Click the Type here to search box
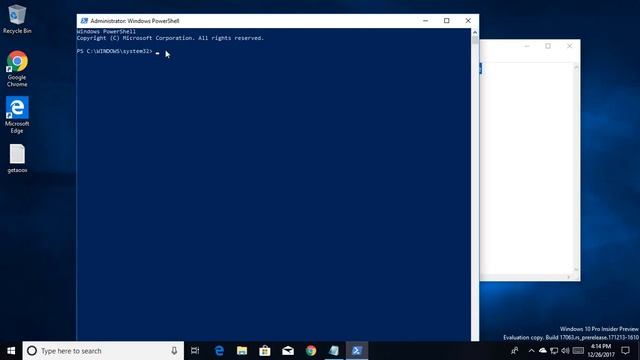The height and width of the screenshot is (360, 640). 103,351
